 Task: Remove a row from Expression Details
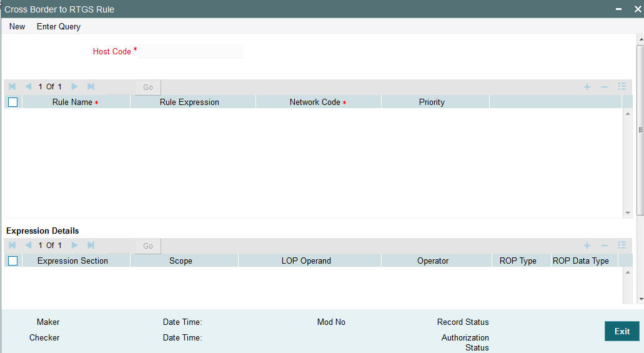604,246
